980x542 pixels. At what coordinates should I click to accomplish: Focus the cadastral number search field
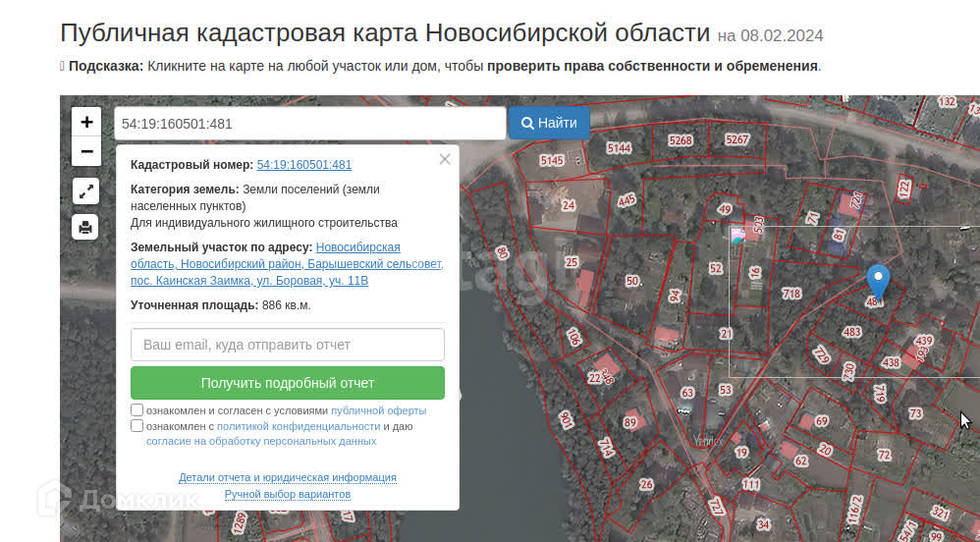click(309, 123)
